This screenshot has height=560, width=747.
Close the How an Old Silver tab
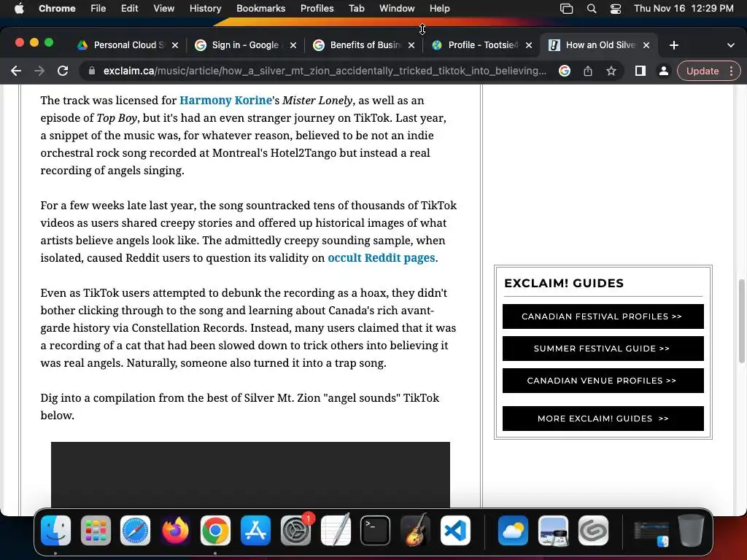pyautogui.click(x=646, y=45)
